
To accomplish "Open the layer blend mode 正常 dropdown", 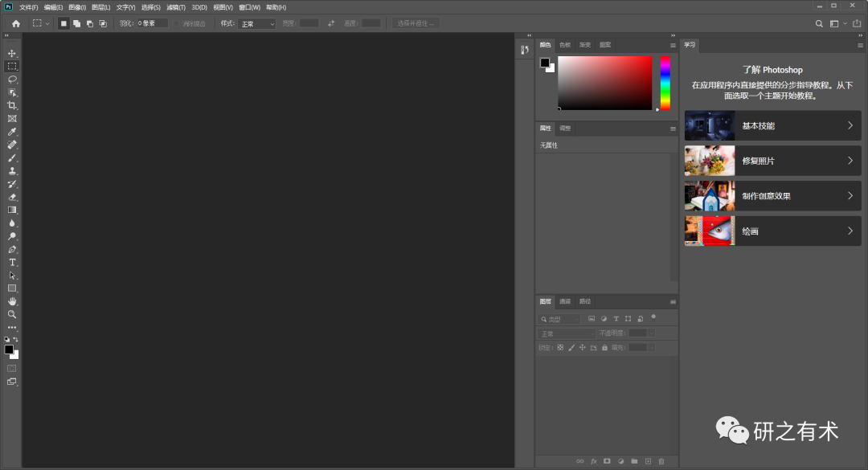I will pos(566,333).
